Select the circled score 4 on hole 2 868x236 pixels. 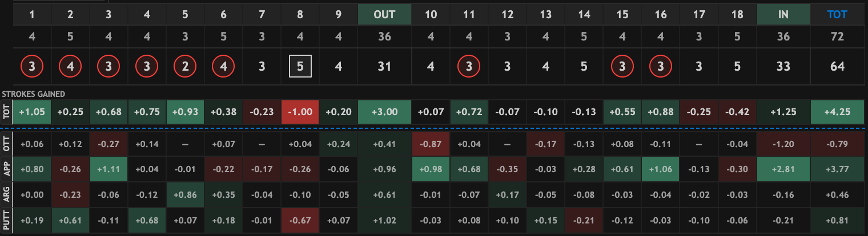click(70, 67)
